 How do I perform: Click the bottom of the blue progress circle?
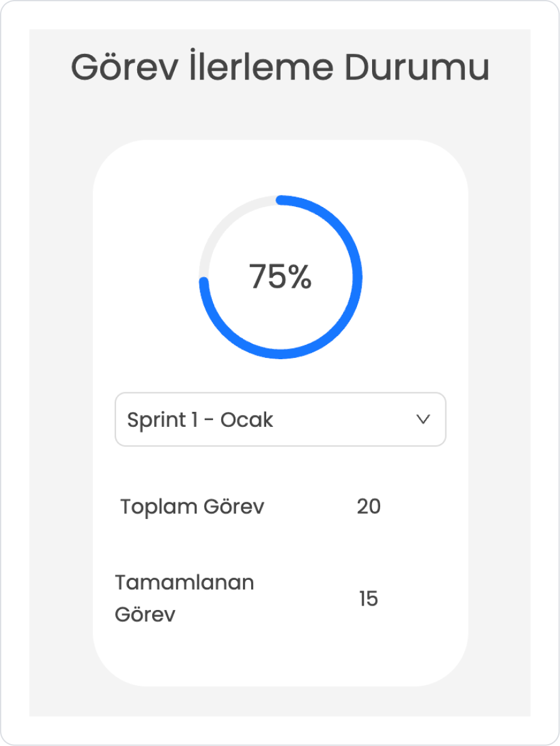pos(281,354)
